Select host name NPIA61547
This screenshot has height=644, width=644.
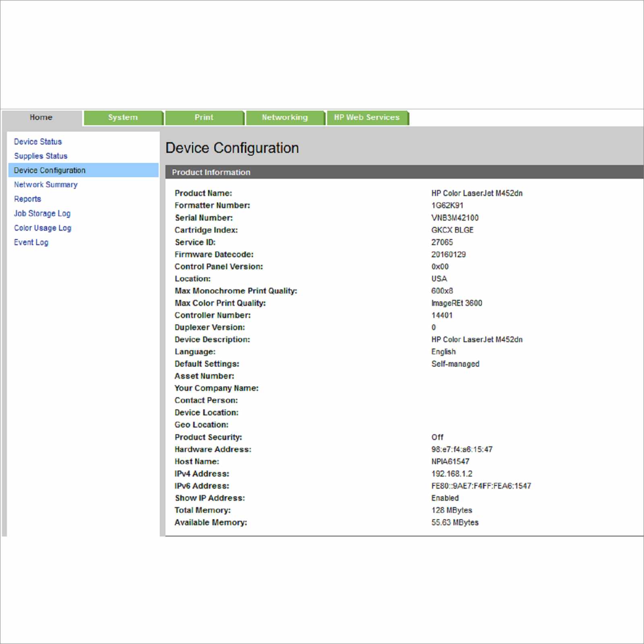[x=450, y=461]
